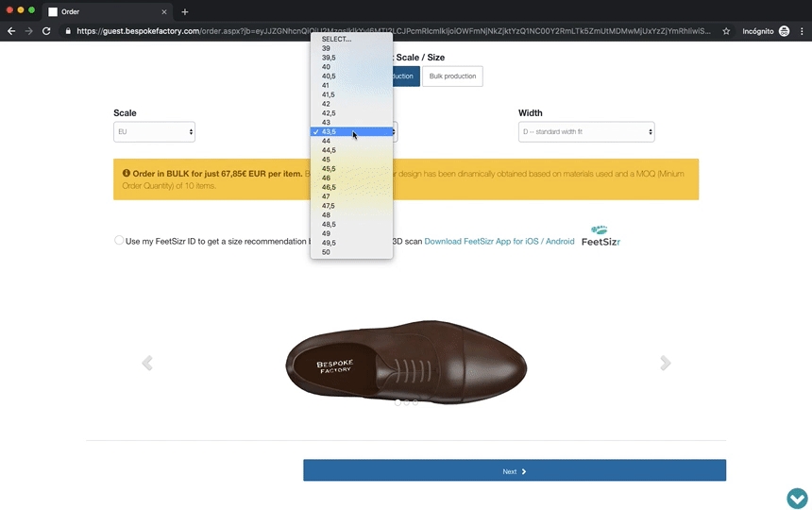This screenshot has width=812, height=510.
Task: Click the teal chevron chat widget
Action: point(797,498)
